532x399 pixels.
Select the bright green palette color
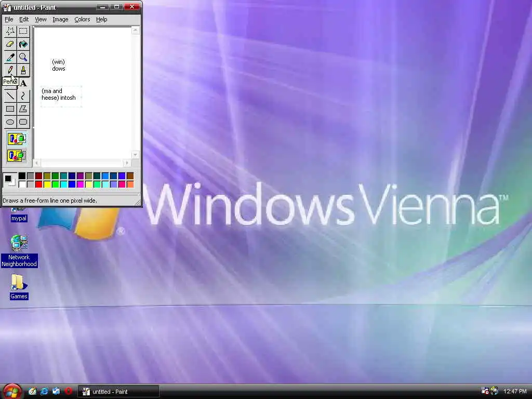click(55, 184)
